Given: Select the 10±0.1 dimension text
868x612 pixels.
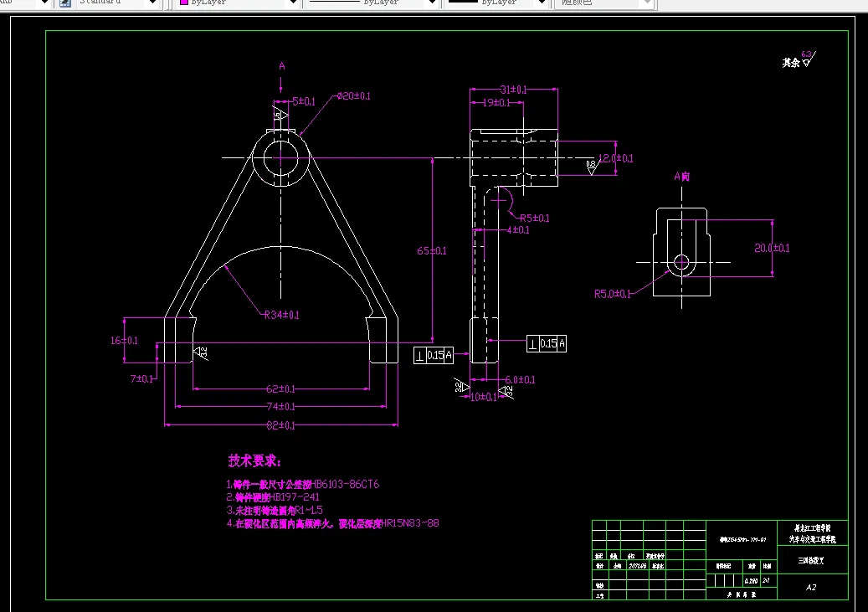Looking at the screenshot, I should click(484, 397).
